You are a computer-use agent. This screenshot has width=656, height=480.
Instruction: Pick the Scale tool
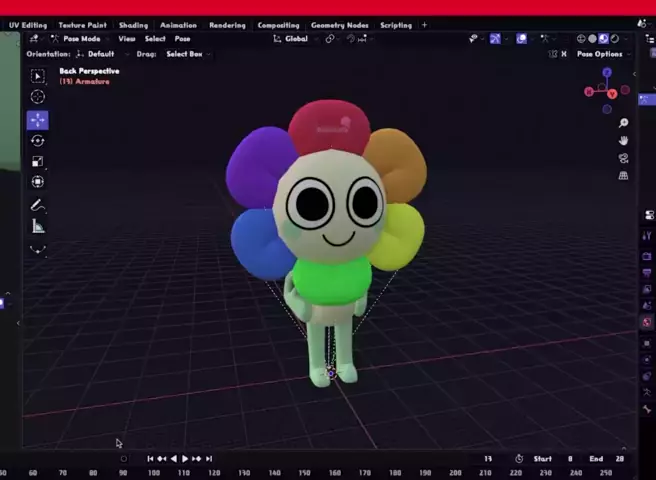point(37,161)
